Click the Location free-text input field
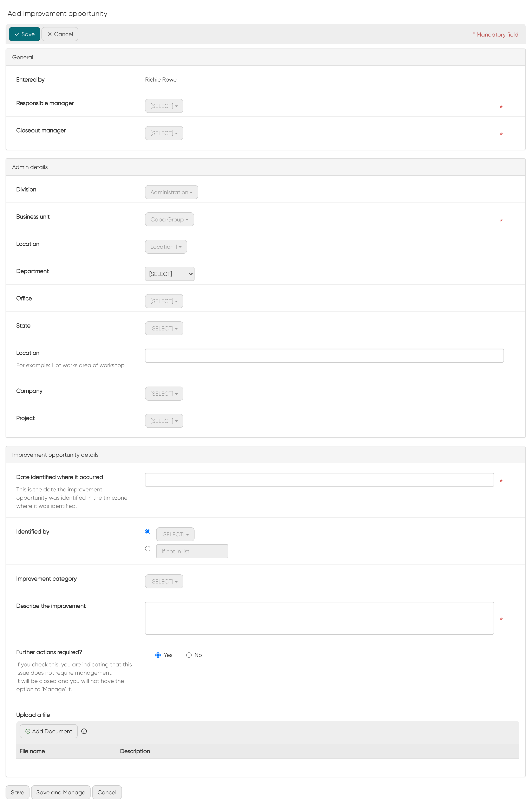 click(x=324, y=355)
